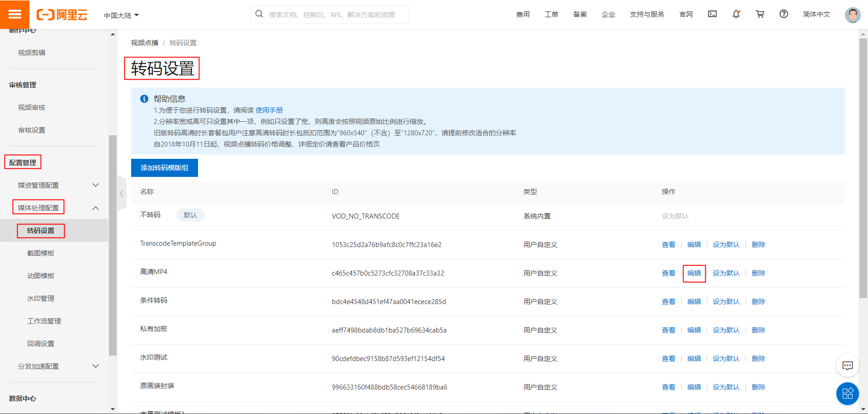The image size is (868, 414).
Task: Click the Aliyun (阿里云) logo
Action: pyautogui.click(x=62, y=14)
